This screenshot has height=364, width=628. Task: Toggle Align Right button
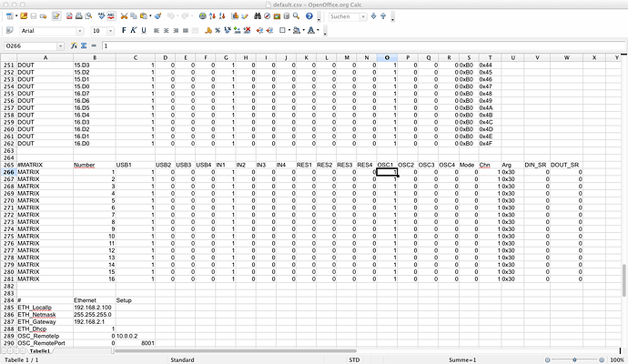[x=176, y=30]
